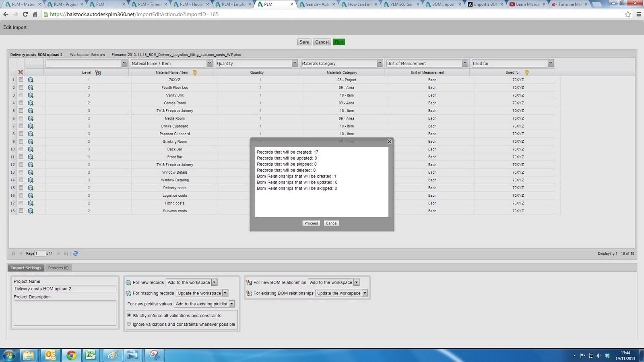
Task: Open Chrome from the Windows taskbar
Action: pyautogui.click(x=71, y=355)
